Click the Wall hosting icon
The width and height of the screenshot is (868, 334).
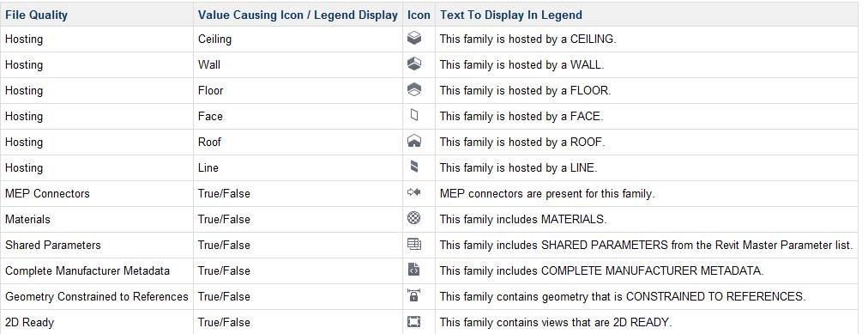(x=413, y=64)
